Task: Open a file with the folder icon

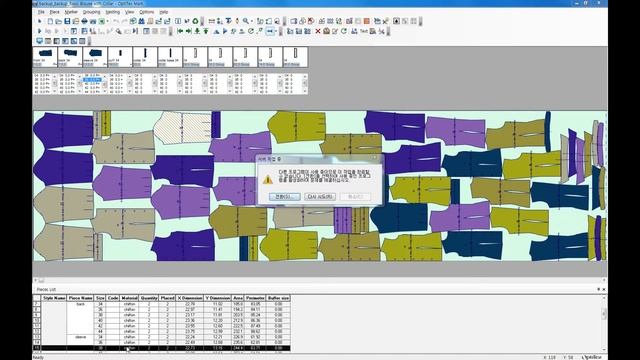Action: [x=58, y=21]
